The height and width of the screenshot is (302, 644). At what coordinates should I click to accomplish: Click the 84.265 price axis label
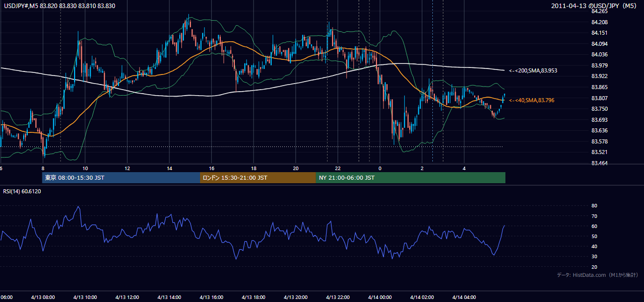tap(600, 11)
